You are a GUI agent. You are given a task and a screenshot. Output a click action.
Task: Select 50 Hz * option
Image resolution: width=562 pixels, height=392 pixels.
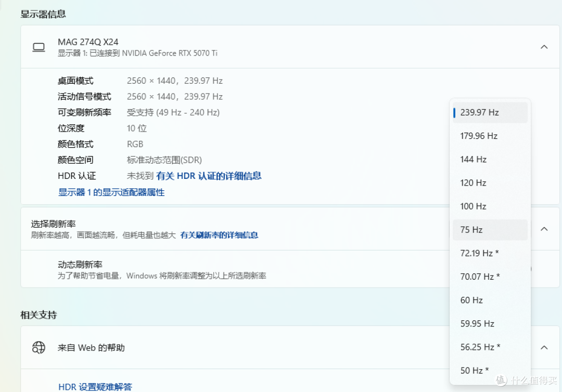point(490,371)
